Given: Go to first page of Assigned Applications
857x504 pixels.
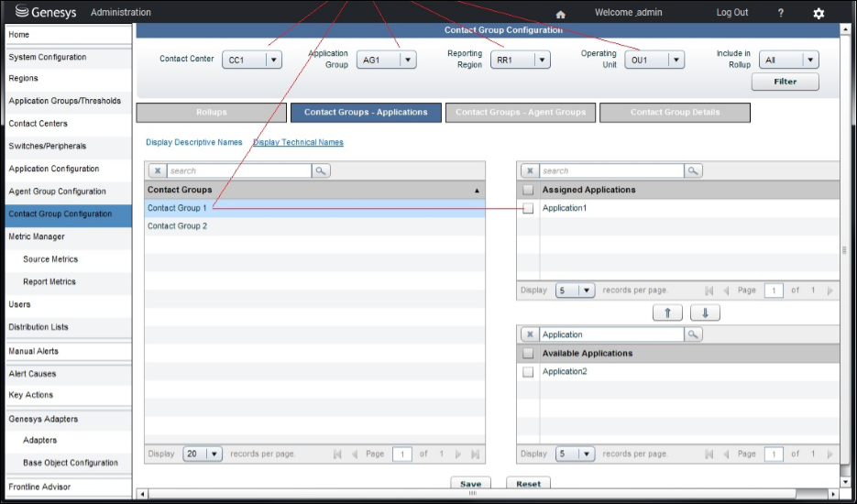Looking at the screenshot, I should (709, 290).
